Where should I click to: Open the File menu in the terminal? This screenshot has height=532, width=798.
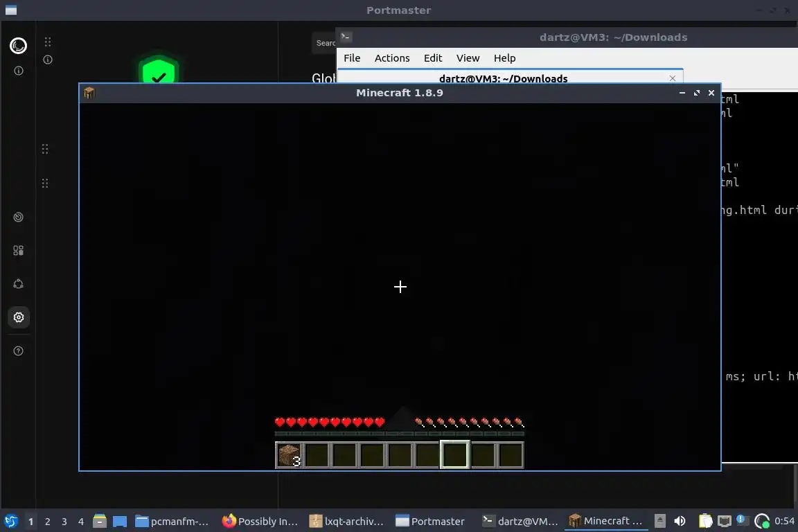(x=352, y=58)
